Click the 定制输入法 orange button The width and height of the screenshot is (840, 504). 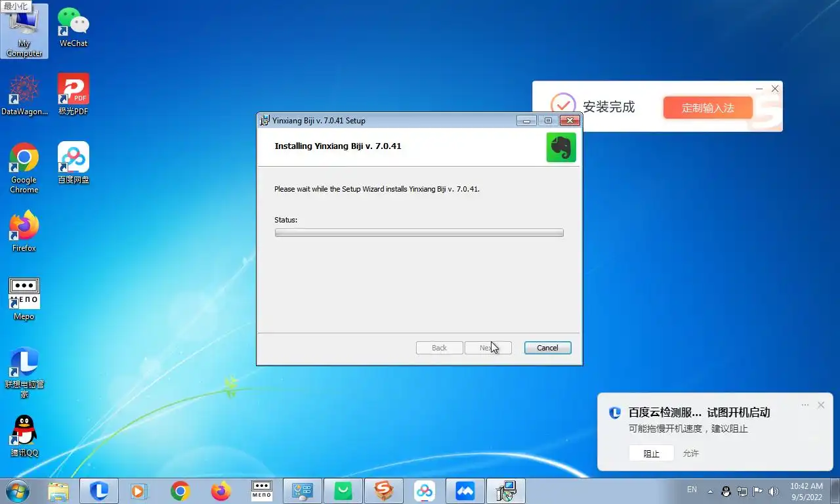[x=707, y=108]
